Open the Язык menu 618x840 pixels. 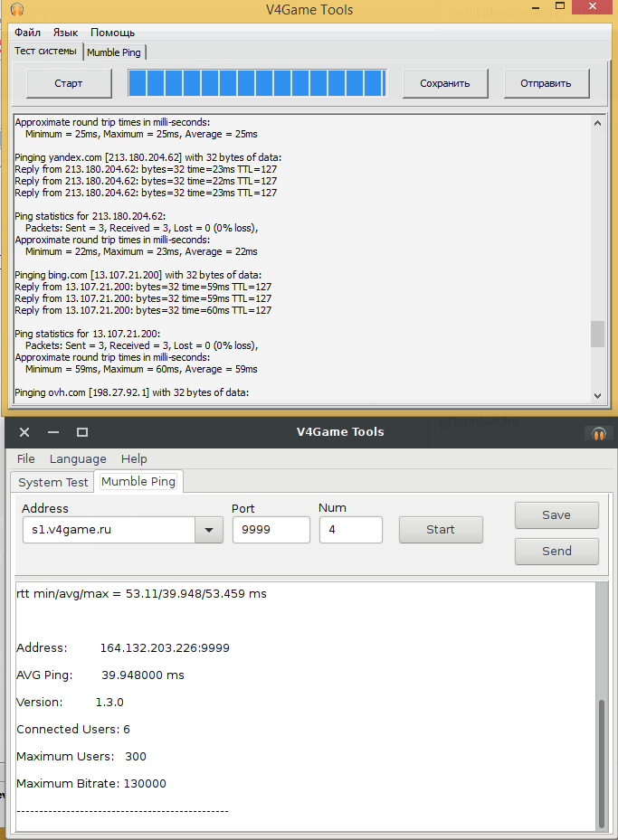pos(65,33)
